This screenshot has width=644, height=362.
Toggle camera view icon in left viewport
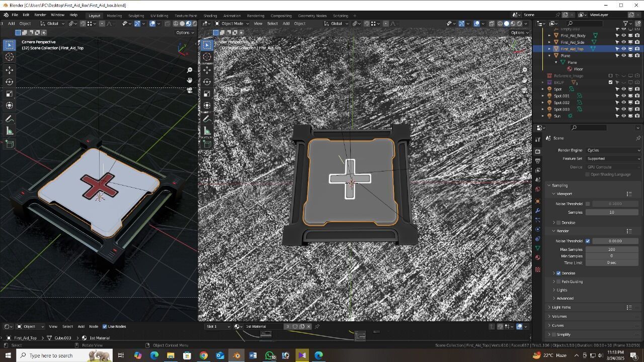pos(190,90)
